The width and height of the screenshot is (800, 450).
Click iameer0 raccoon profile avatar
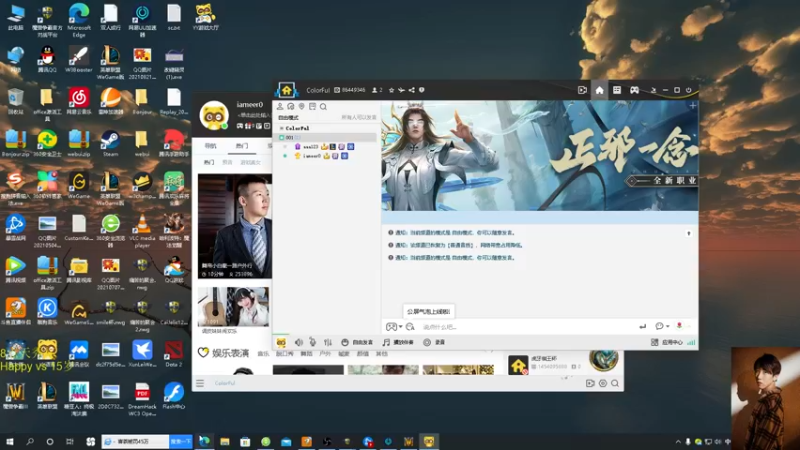[214, 115]
